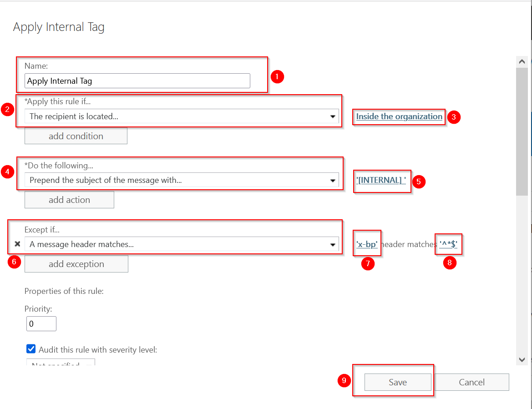
Task: Open the 'The recipient is located...' dropdown
Action: (x=182, y=116)
